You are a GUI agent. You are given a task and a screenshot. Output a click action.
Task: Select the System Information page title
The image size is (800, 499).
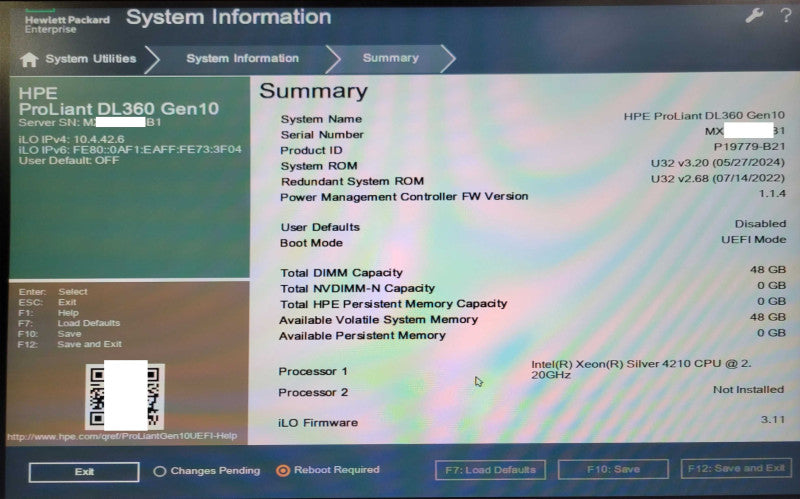point(229,17)
